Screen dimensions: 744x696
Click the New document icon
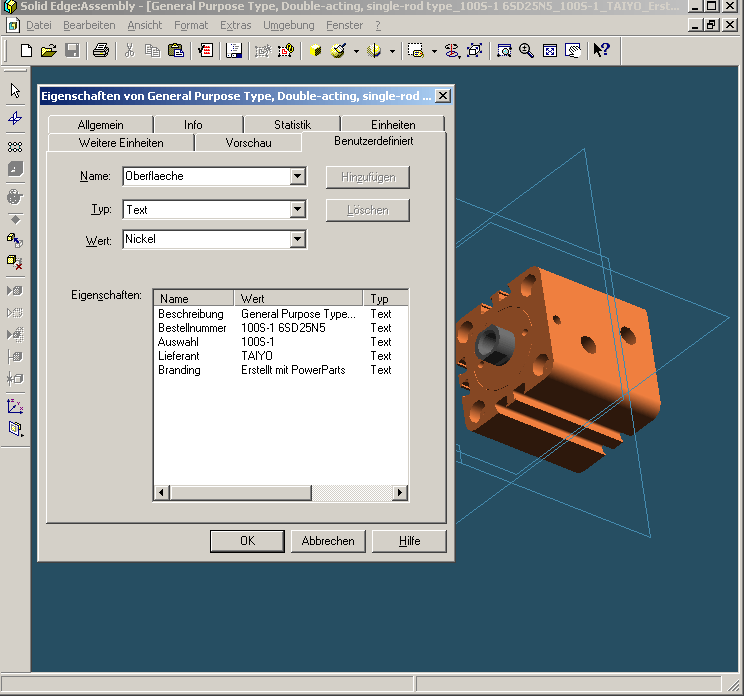coord(27,50)
